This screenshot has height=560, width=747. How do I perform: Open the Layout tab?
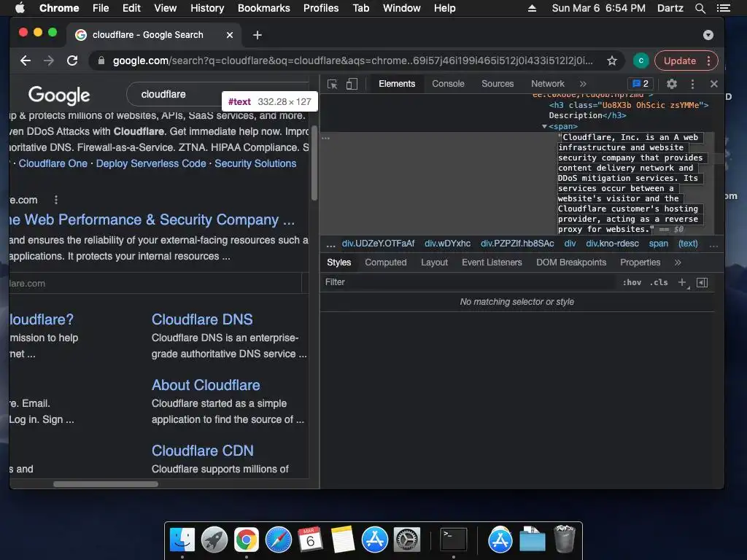tap(434, 262)
